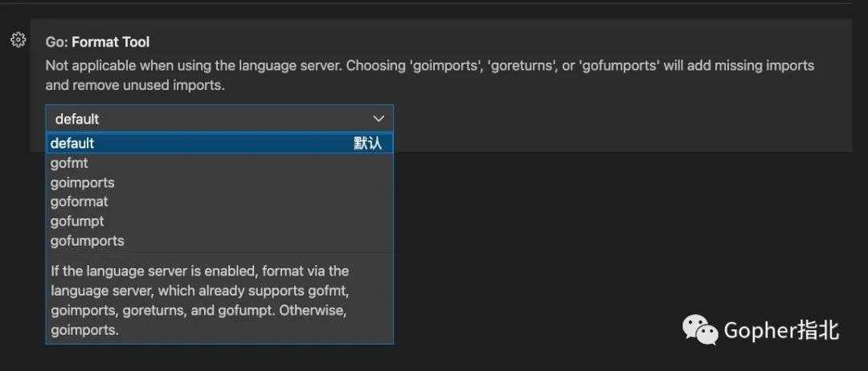Click the 'If the language server is enabled' help text
Screen dimensions: 868x371
[200, 301]
